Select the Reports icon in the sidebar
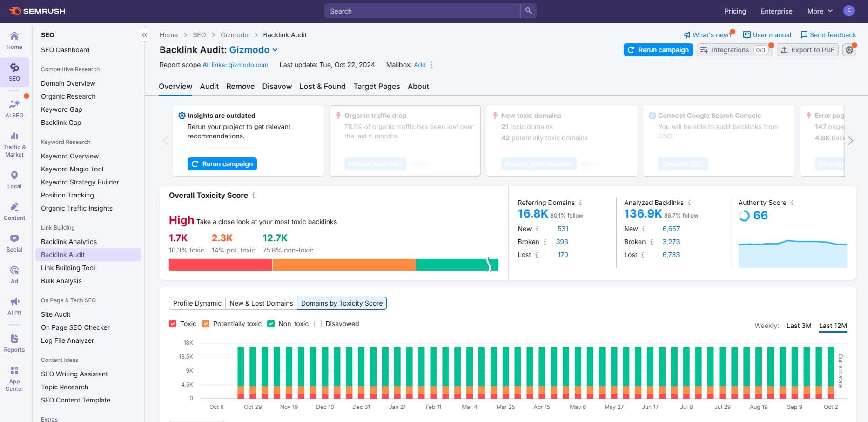The width and height of the screenshot is (868, 422). tap(14, 342)
